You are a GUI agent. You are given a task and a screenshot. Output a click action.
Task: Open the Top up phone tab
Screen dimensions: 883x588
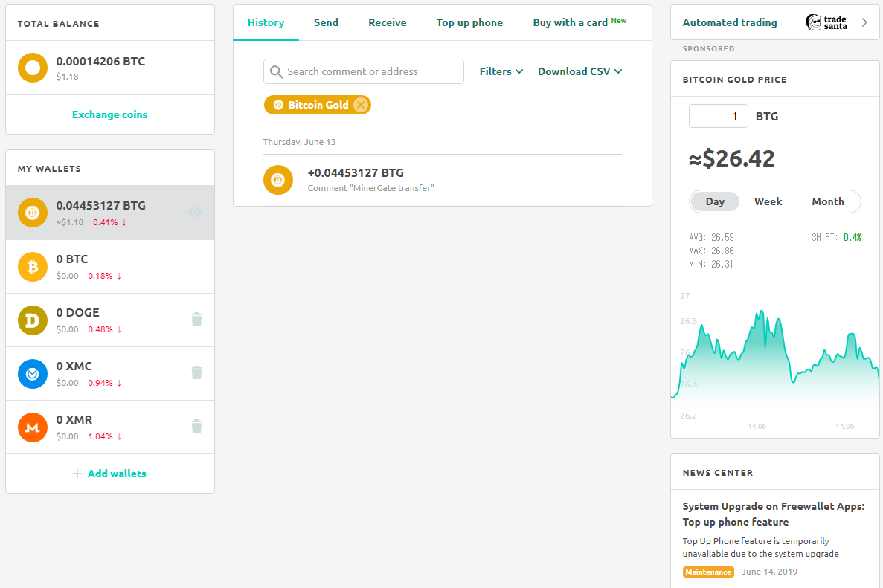pos(469,22)
